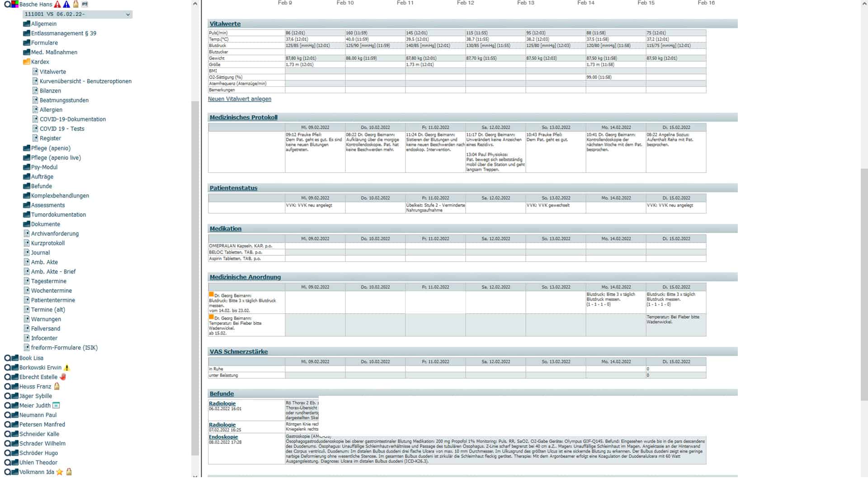Viewport: 868px width, 488px height.
Task: Open Neumann Paul patient folder
Action: 15,415
